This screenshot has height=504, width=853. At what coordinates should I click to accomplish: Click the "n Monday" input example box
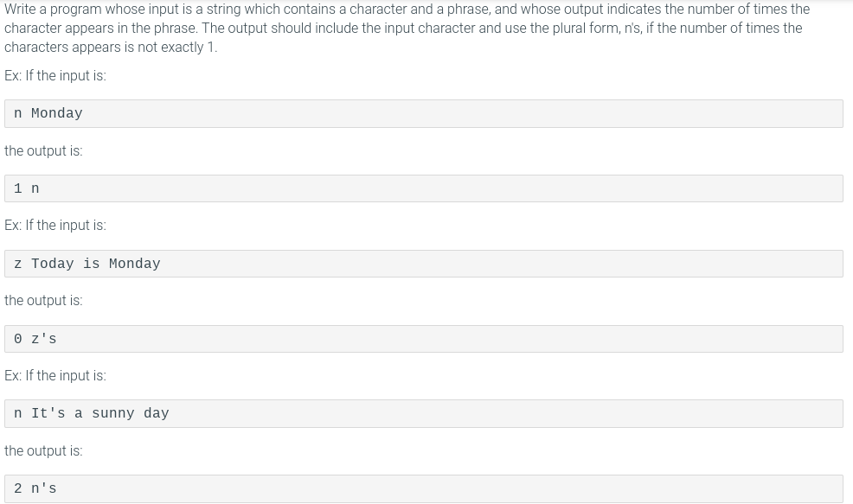(x=424, y=113)
